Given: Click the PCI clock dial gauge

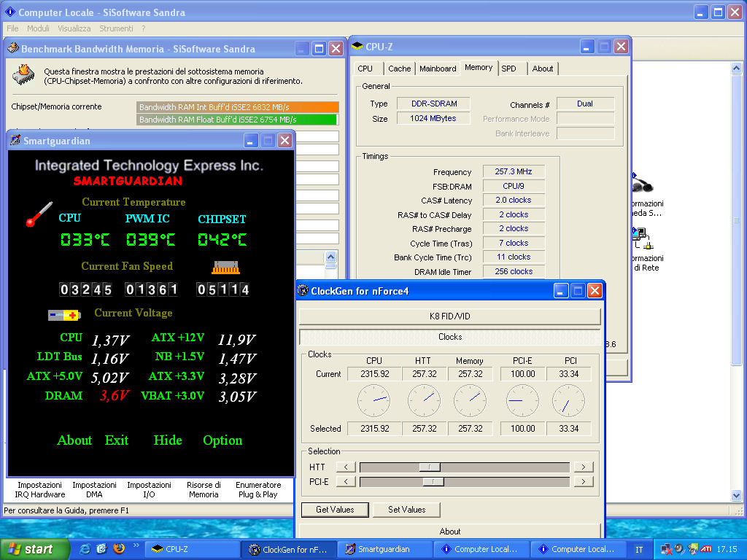Looking at the screenshot, I should click(x=568, y=401).
